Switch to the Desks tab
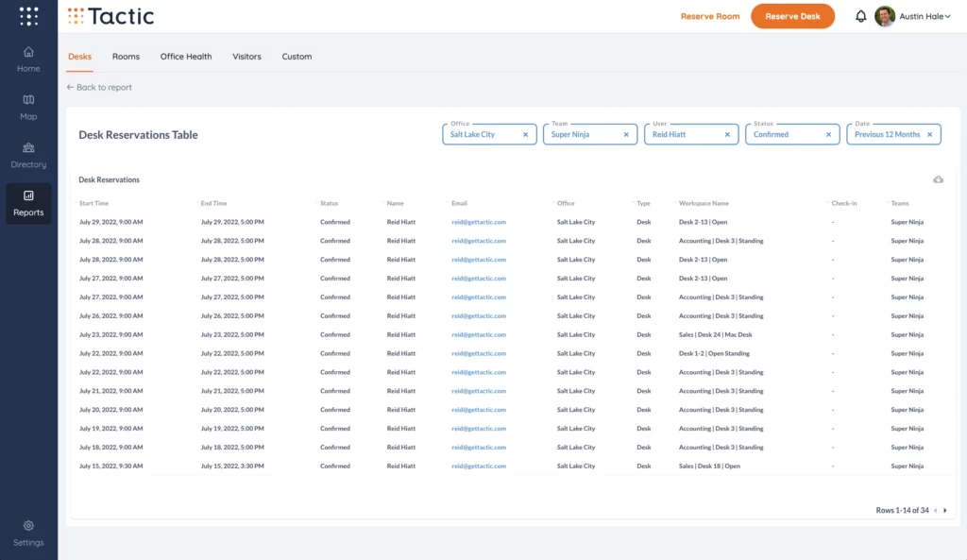967x560 pixels. (79, 56)
